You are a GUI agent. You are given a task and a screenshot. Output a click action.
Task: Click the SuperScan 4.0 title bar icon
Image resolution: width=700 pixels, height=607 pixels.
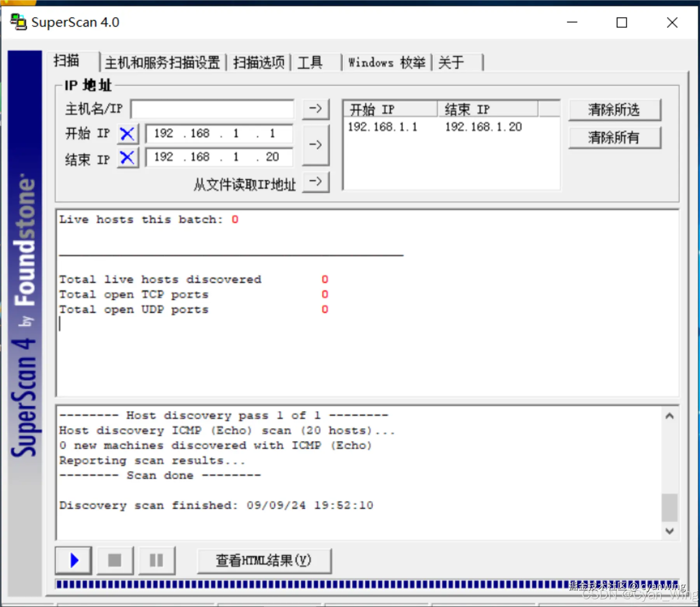(18, 22)
